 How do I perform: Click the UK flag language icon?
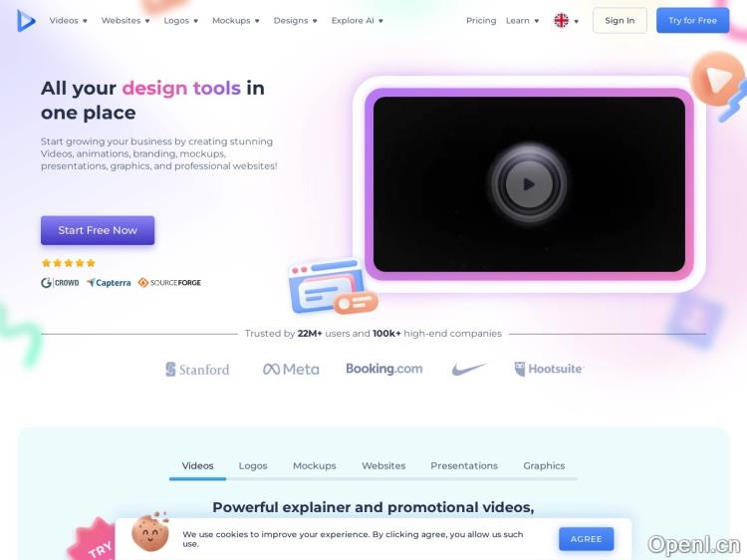coord(561,21)
